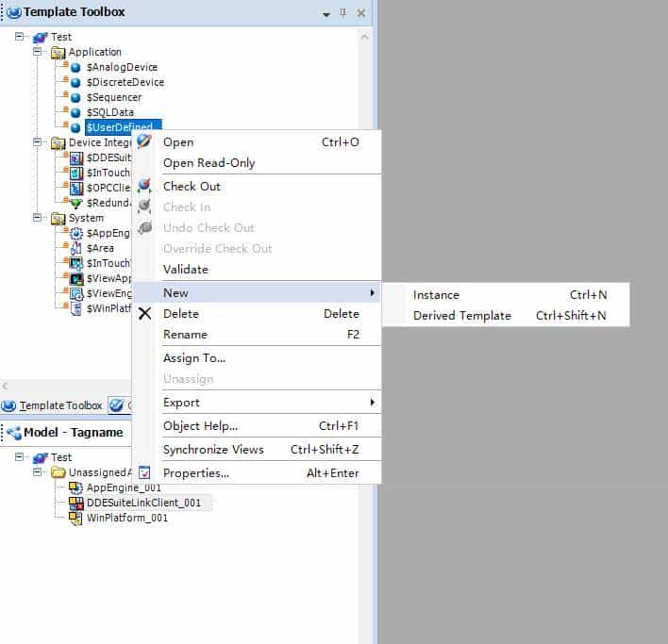Collapse the Test node in Model view
The width and height of the screenshot is (668, 644).
19,457
